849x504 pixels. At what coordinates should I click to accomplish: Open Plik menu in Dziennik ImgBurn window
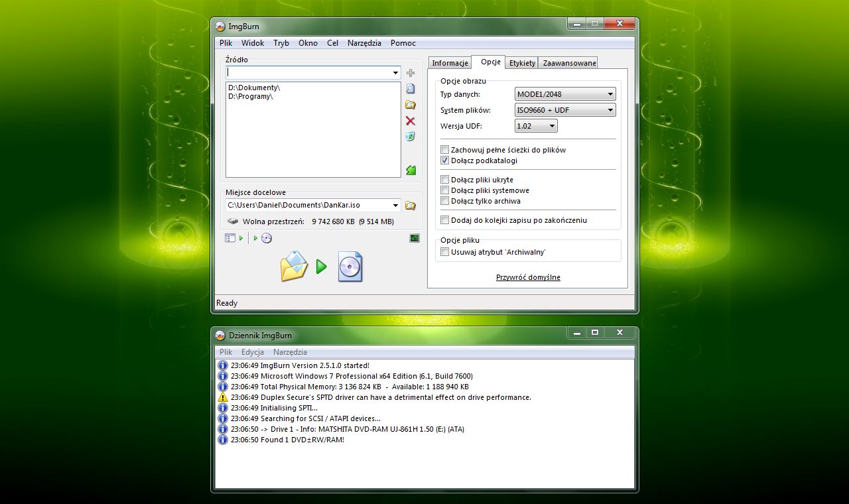[226, 352]
